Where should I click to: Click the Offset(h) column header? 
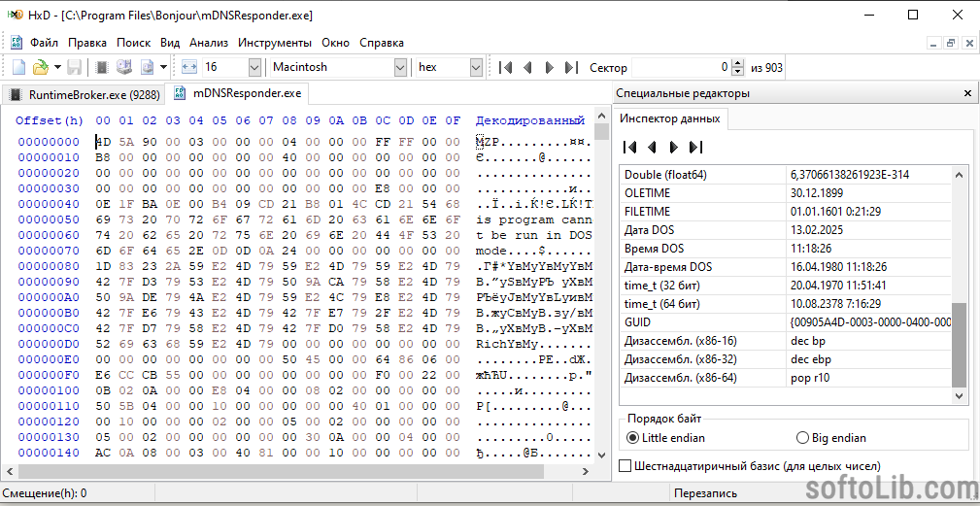(50, 120)
